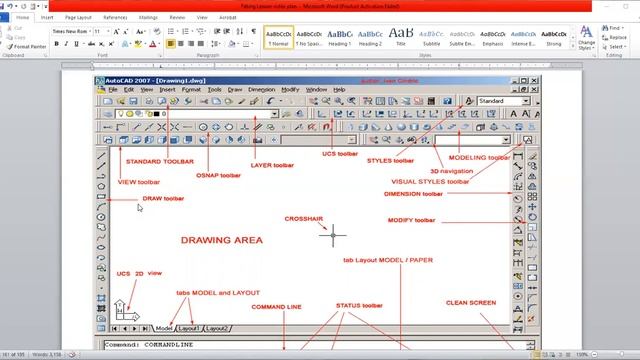Screen dimensions: 640x360
Task: Apply the yellow text highlight color
Action: click(x=138, y=44)
